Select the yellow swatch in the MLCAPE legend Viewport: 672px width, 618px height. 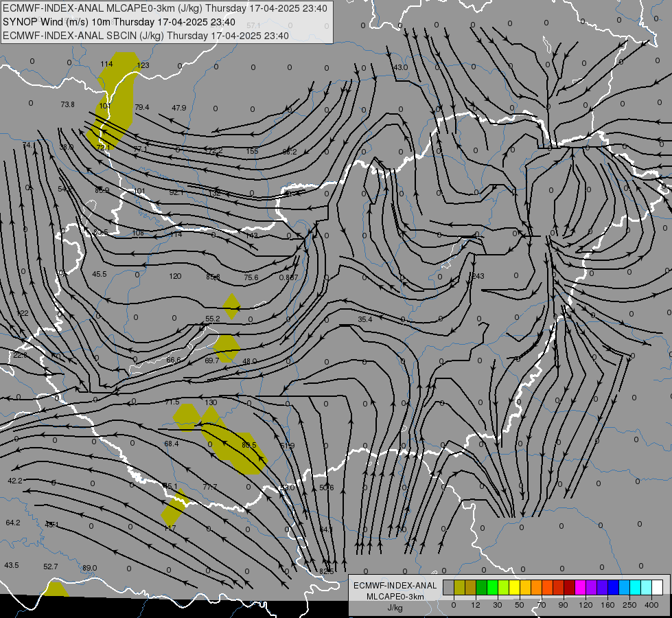tap(514, 588)
